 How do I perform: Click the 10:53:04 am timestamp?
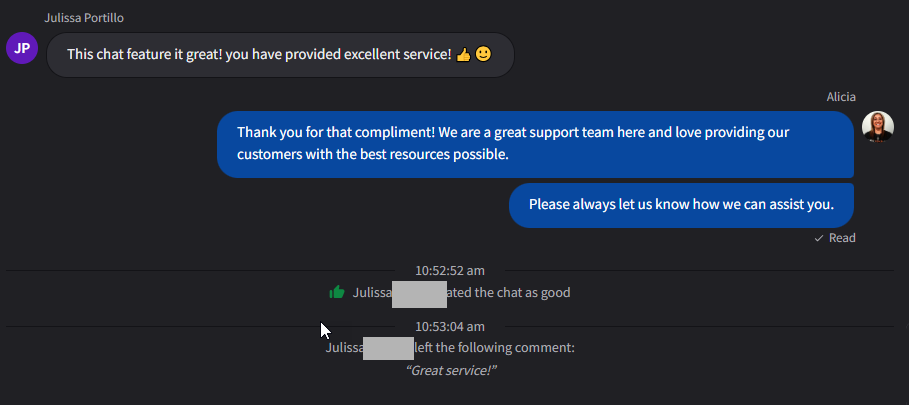450,326
